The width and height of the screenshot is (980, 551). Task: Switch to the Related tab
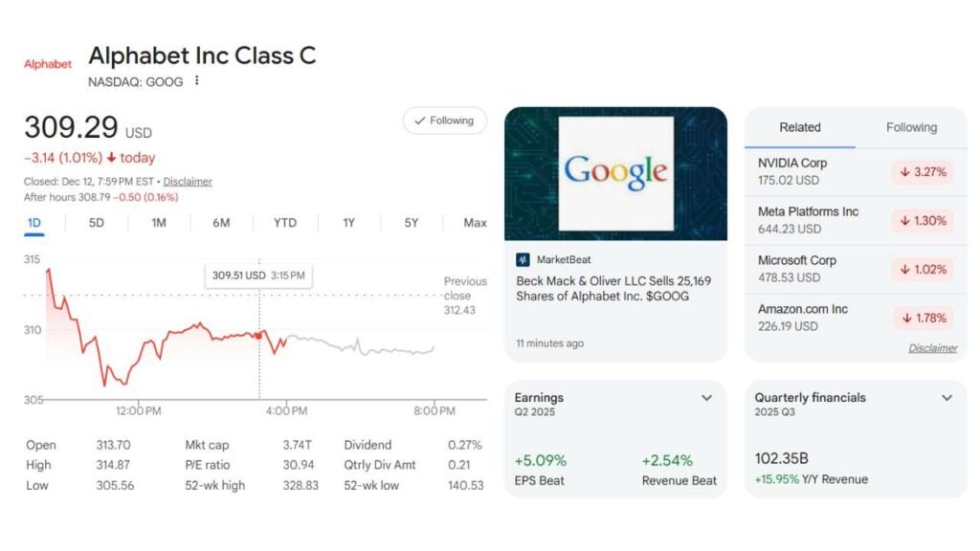pyautogui.click(x=800, y=127)
